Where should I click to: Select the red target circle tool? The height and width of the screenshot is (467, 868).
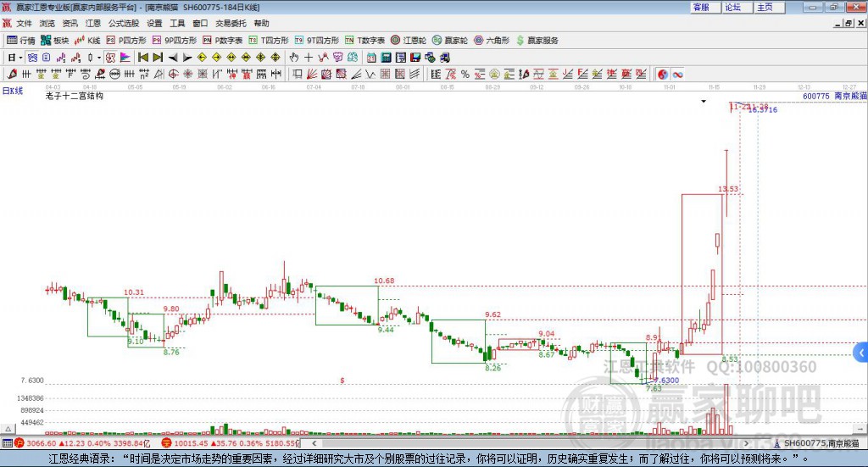click(173, 74)
